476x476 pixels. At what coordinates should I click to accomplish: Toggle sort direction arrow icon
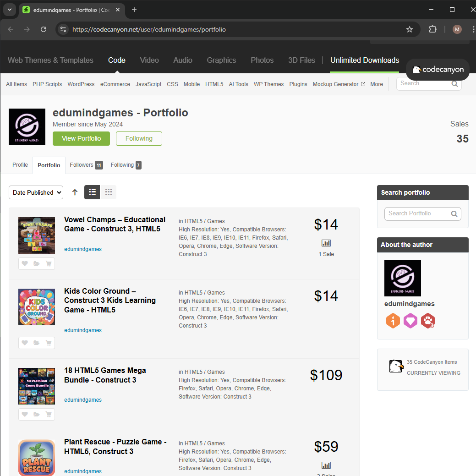(75, 192)
